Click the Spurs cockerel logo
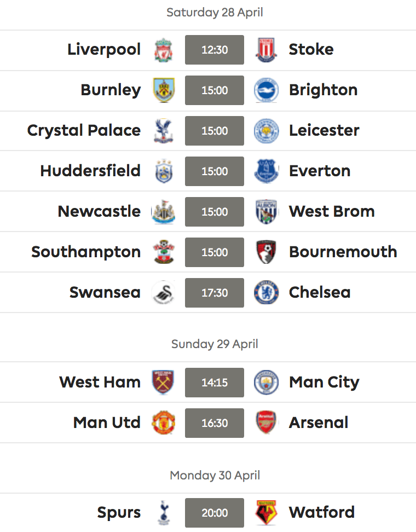Viewport: 416px width, 532px height. click(x=164, y=513)
